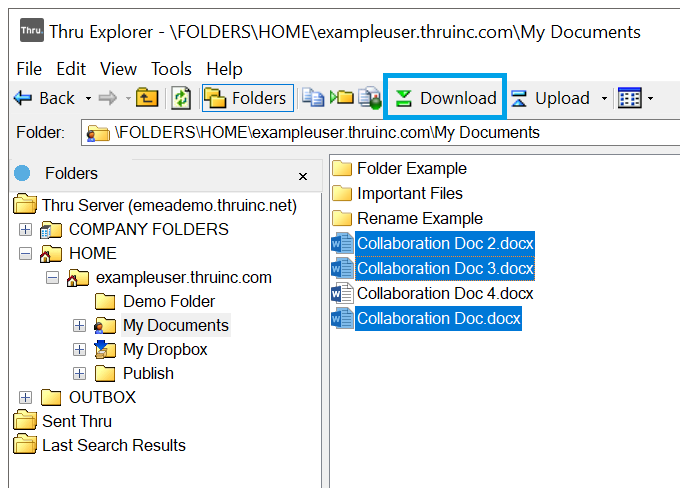Click the Copy files toolbar icon

point(313,98)
